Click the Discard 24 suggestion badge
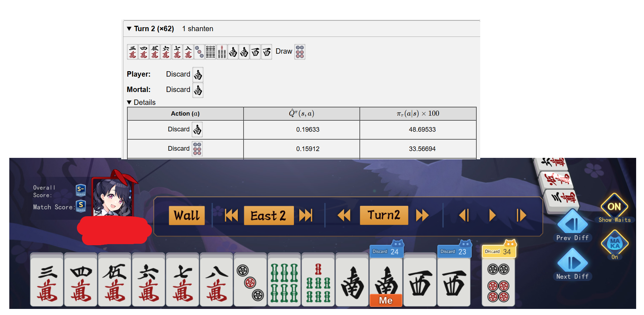644x315 pixels. [x=386, y=251]
